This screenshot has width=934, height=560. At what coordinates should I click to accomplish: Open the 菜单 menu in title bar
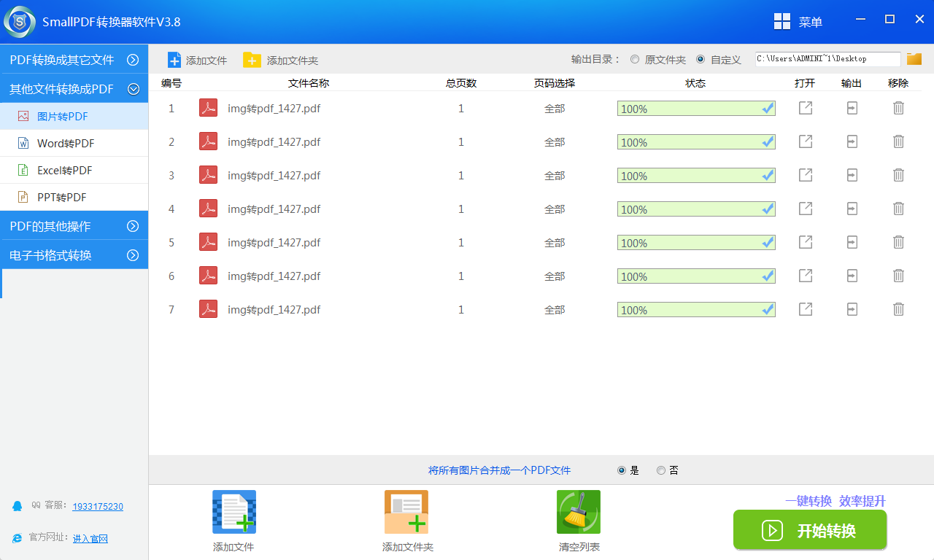[798, 22]
